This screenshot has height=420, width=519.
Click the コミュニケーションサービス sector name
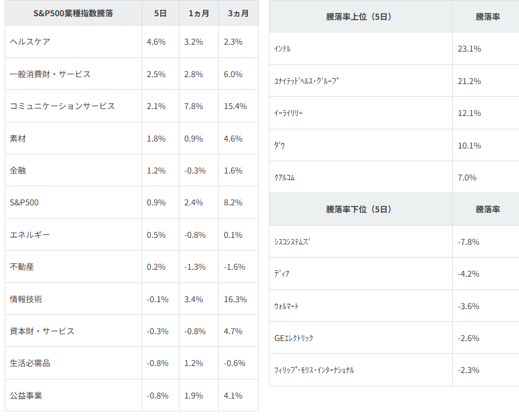pyautogui.click(x=62, y=106)
